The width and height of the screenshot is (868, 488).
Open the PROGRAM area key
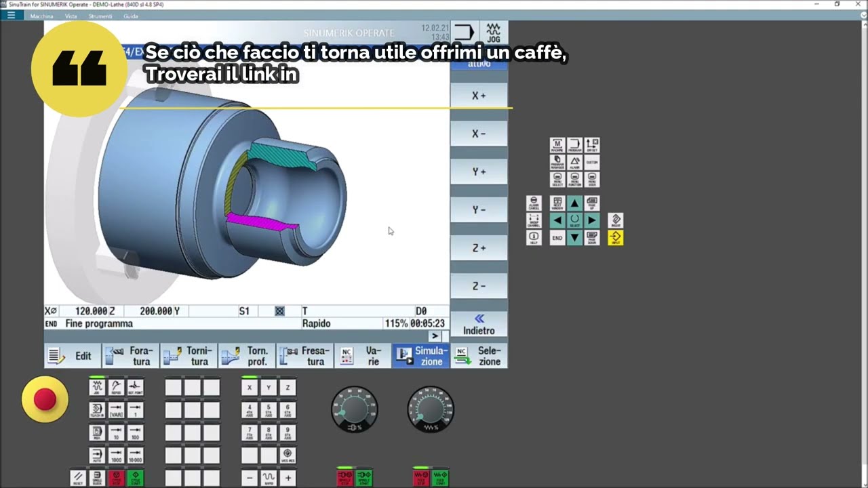pyautogui.click(x=574, y=145)
